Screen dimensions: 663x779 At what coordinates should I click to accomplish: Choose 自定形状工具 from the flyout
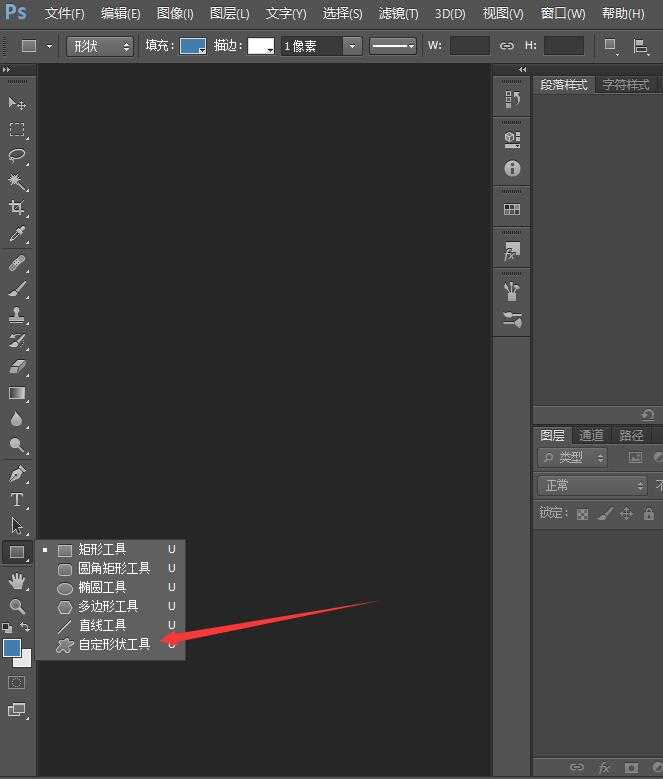click(x=114, y=645)
